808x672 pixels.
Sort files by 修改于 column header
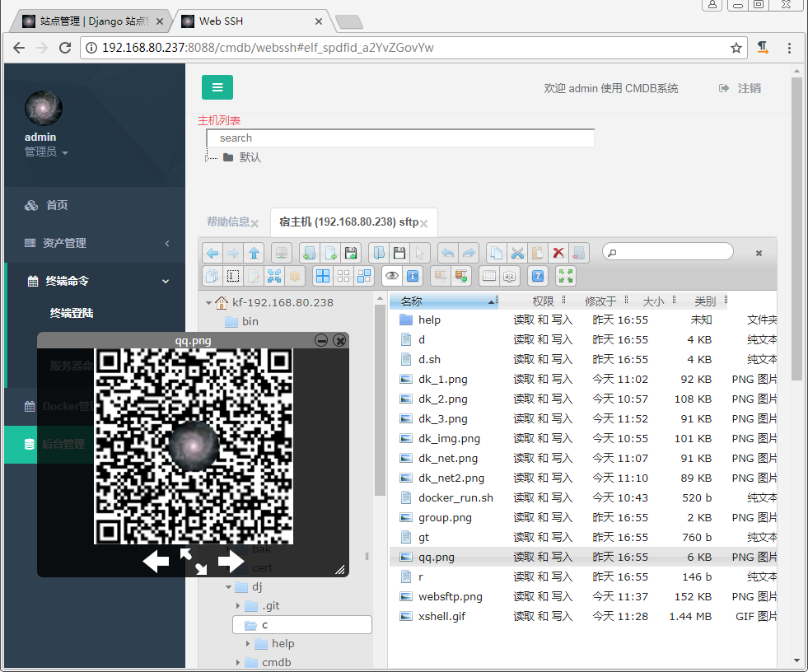600,301
